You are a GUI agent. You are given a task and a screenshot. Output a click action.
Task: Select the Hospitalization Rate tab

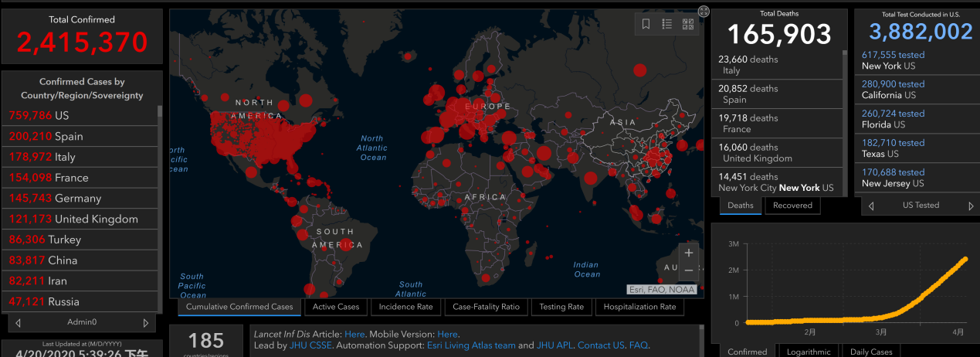639,307
